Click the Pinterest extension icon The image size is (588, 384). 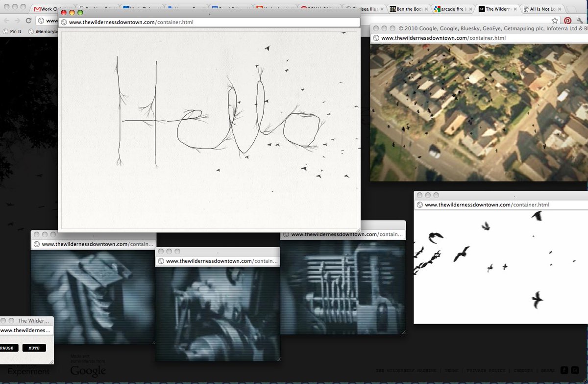point(567,21)
